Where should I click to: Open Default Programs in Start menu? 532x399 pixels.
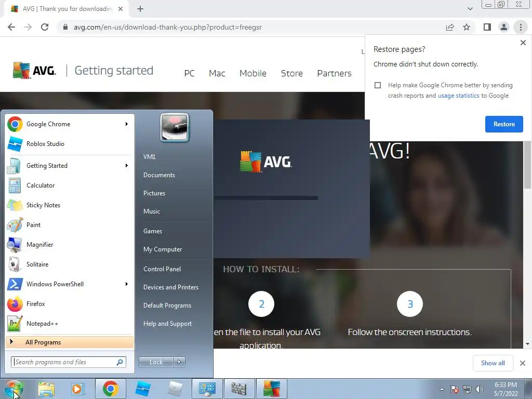[x=167, y=305]
